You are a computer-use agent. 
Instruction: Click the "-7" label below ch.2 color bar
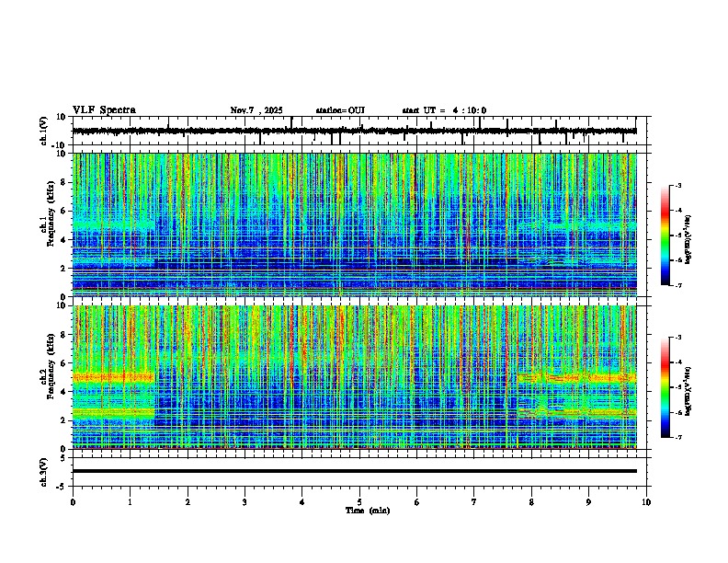coord(678,438)
